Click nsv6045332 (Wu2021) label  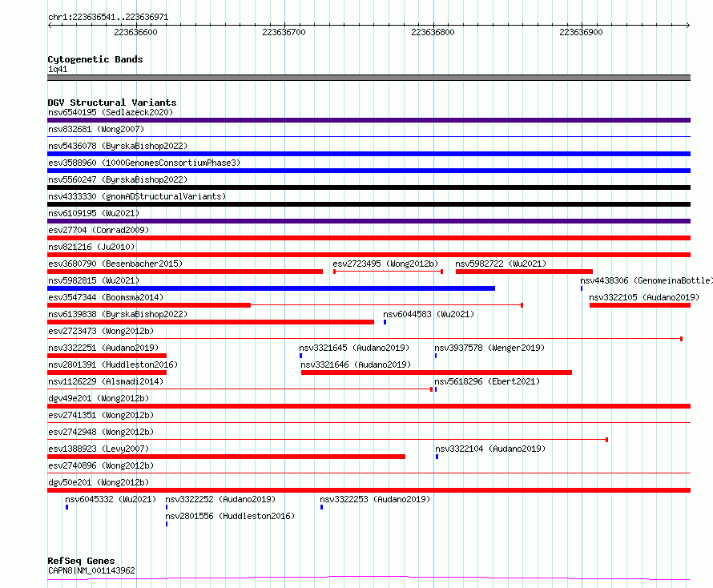point(111,499)
